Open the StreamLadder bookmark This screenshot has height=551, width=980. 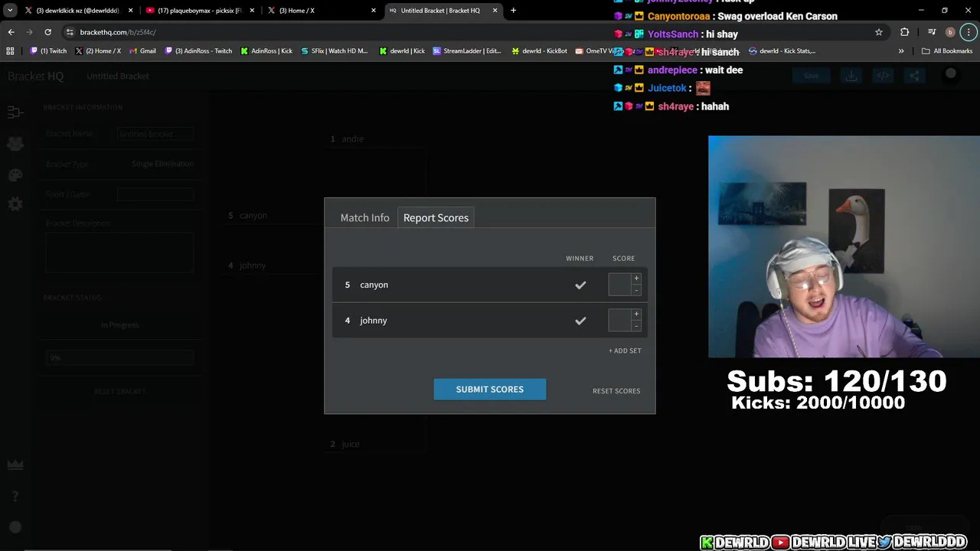pos(467,51)
